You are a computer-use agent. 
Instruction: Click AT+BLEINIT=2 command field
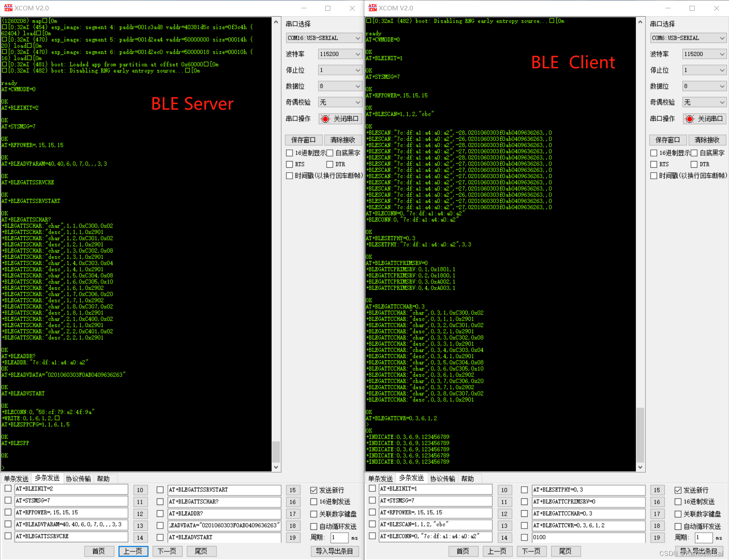tap(71, 489)
